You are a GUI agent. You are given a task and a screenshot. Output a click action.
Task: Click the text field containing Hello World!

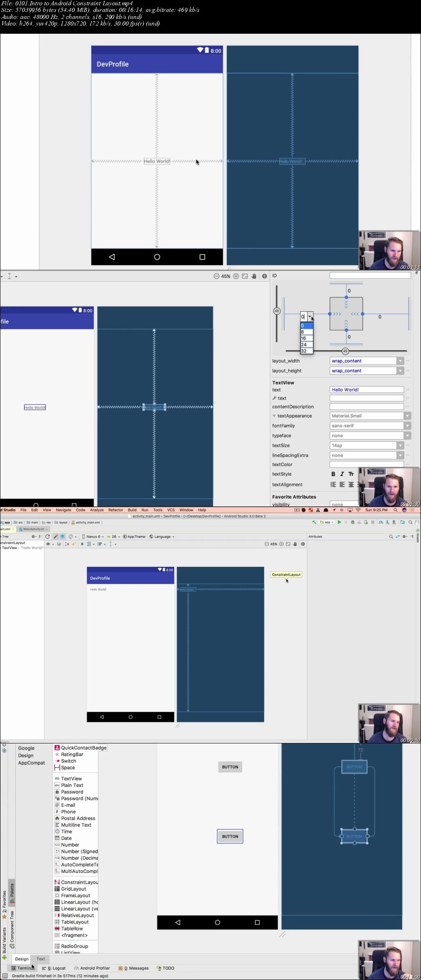pyautogui.click(x=367, y=390)
